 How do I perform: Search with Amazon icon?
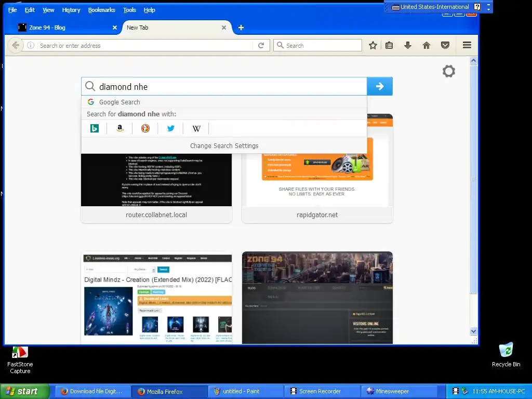pyautogui.click(x=120, y=128)
